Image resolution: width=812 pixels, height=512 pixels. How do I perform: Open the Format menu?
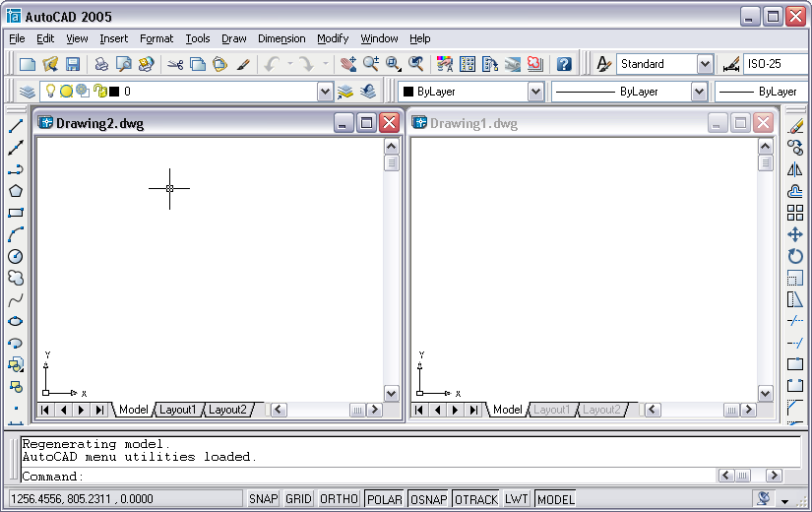point(156,38)
